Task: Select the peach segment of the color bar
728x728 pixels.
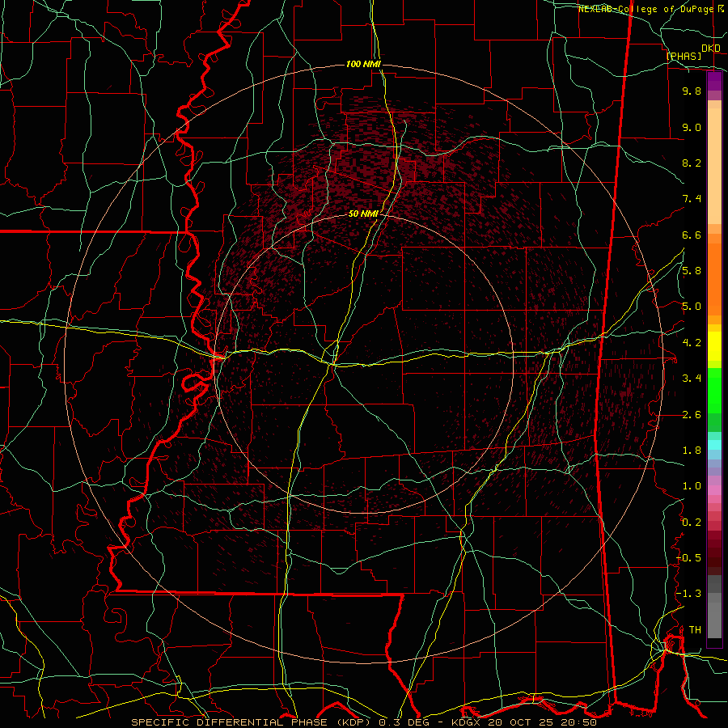Action: tap(714, 163)
